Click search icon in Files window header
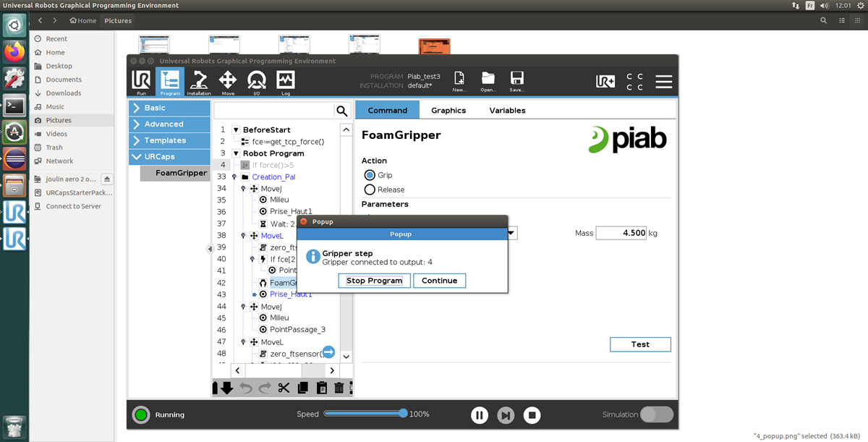Screen dimensions: 868x442 tap(823, 21)
